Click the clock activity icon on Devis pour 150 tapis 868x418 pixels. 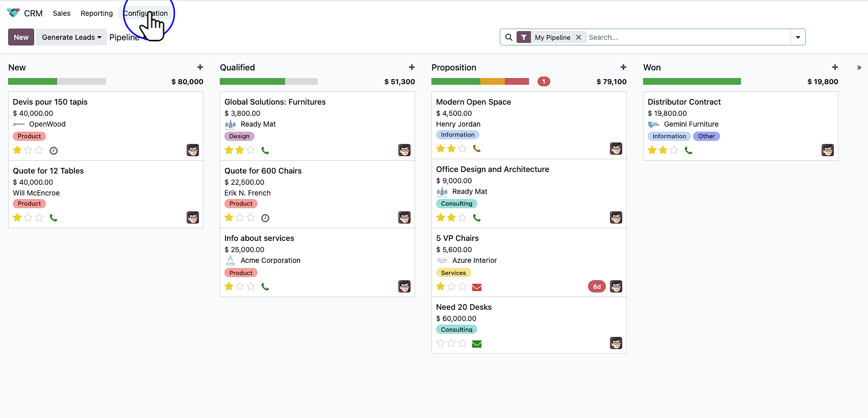click(x=54, y=151)
